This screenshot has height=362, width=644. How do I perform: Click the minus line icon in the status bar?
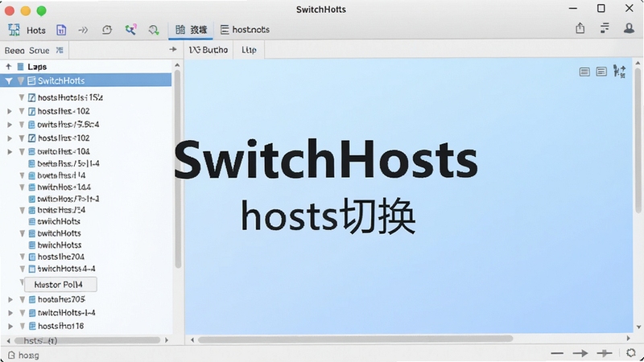tap(557, 353)
